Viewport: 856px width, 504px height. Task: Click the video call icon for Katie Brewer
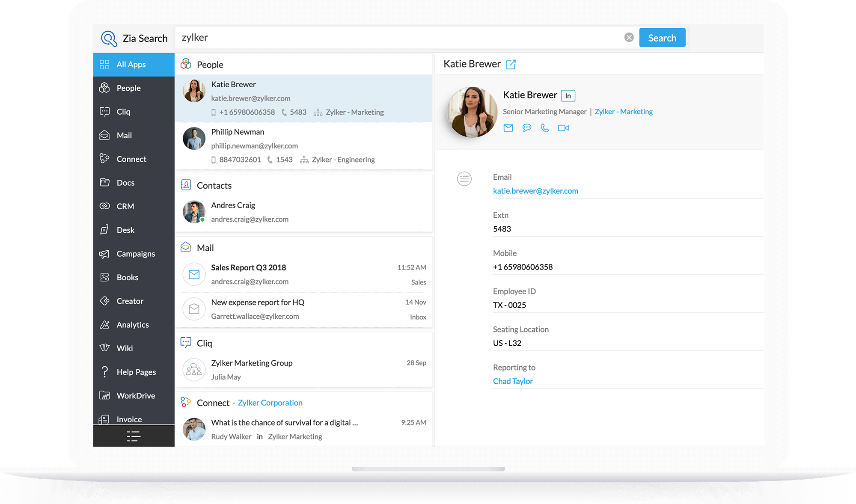tap(563, 127)
